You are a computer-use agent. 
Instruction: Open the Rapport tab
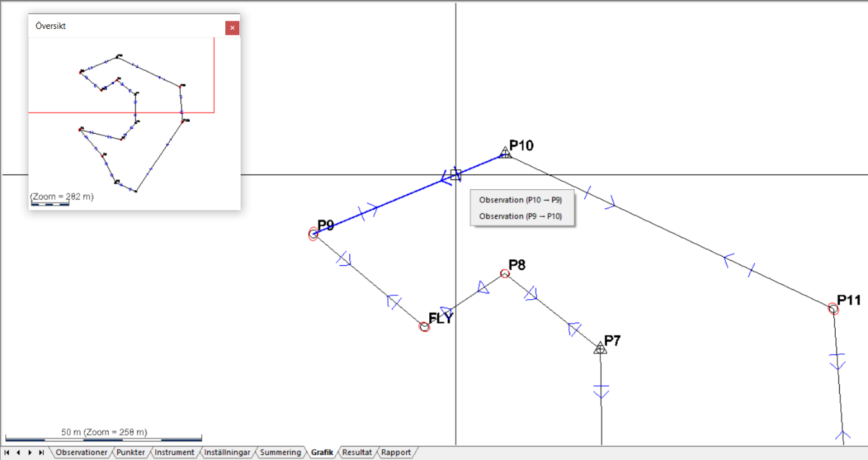click(396, 453)
